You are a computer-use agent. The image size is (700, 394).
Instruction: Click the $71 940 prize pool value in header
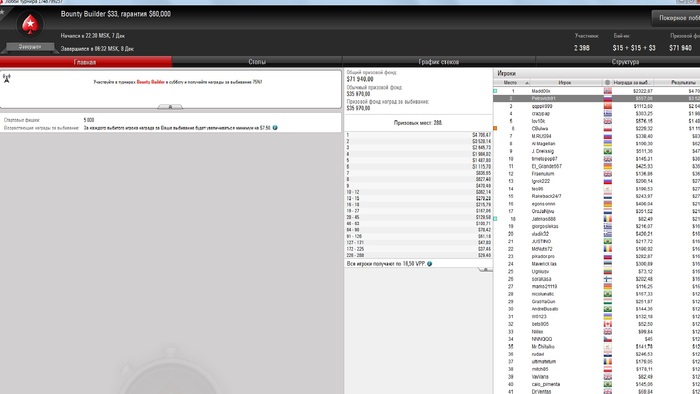coord(680,48)
